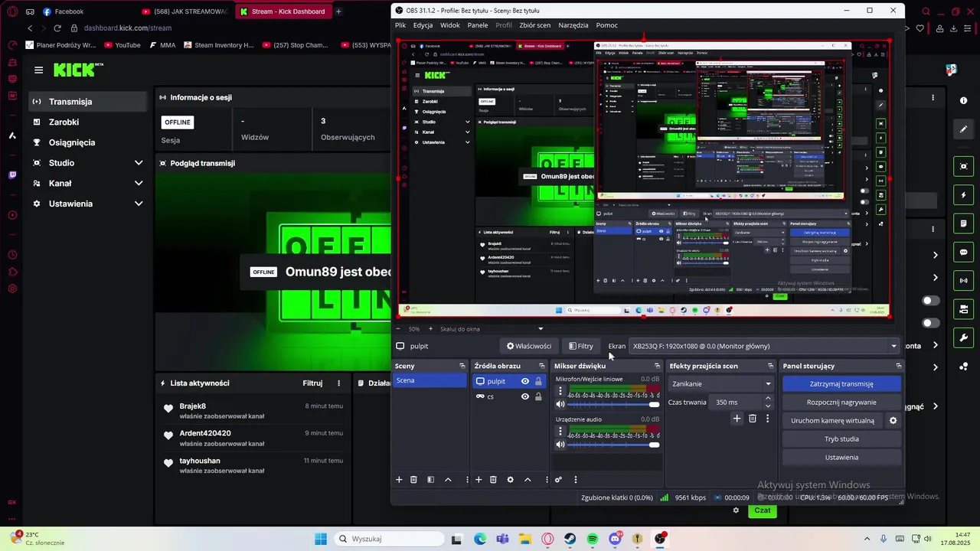This screenshot has height=551, width=980.
Task: Add a new scene with plus icon in Sceny panel
Action: coord(399,480)
